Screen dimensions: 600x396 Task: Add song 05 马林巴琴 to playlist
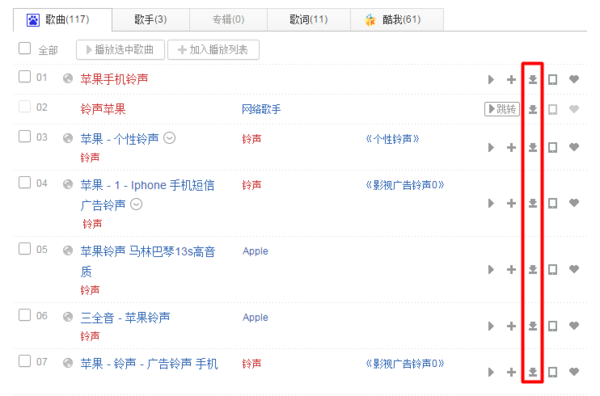tap(511, 270)
